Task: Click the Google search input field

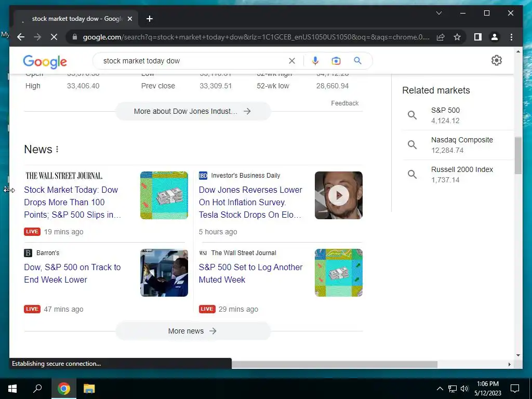Action: pyautogui.click(x=193, y=61)
